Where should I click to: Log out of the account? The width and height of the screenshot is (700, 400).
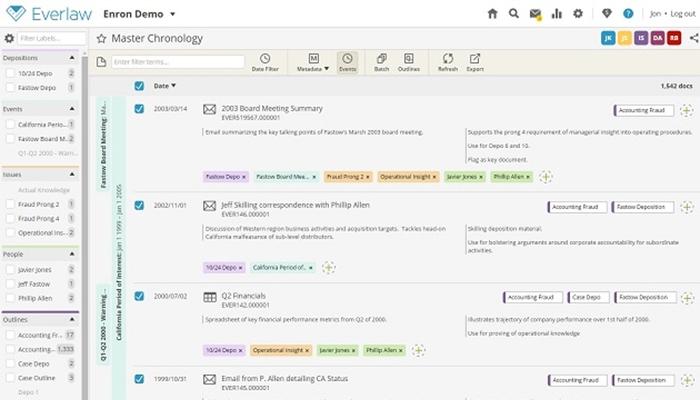pos(683,14)
